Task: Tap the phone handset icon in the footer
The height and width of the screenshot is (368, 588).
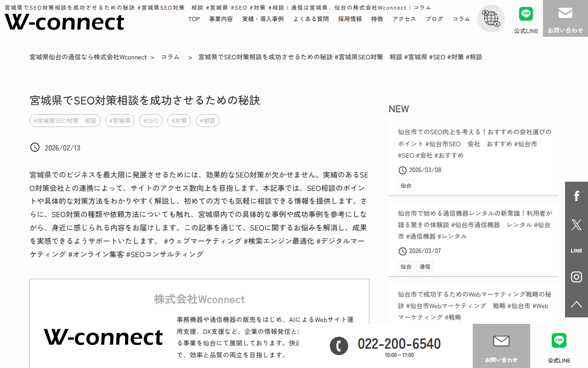Action: 339,346
